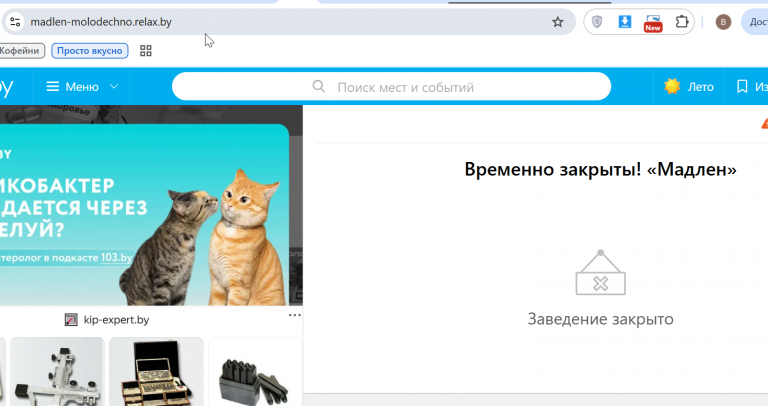Screen dimensions: 768x406
Task: Open the Лето sun icon
Action: coord(672,86)
